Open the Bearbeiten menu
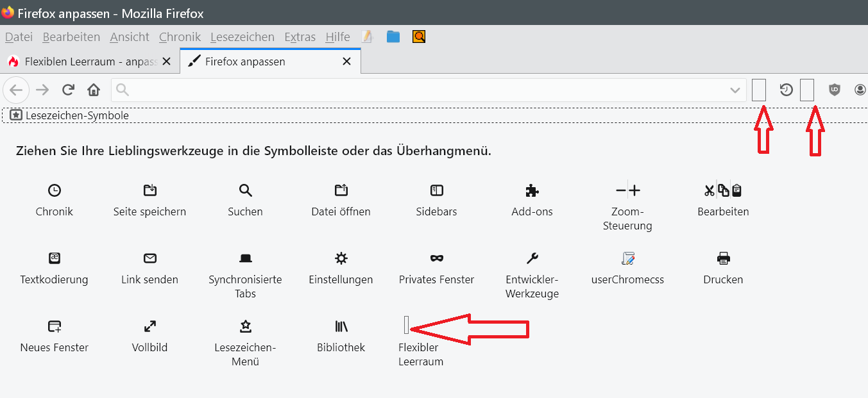 click(x=71, y=37)
